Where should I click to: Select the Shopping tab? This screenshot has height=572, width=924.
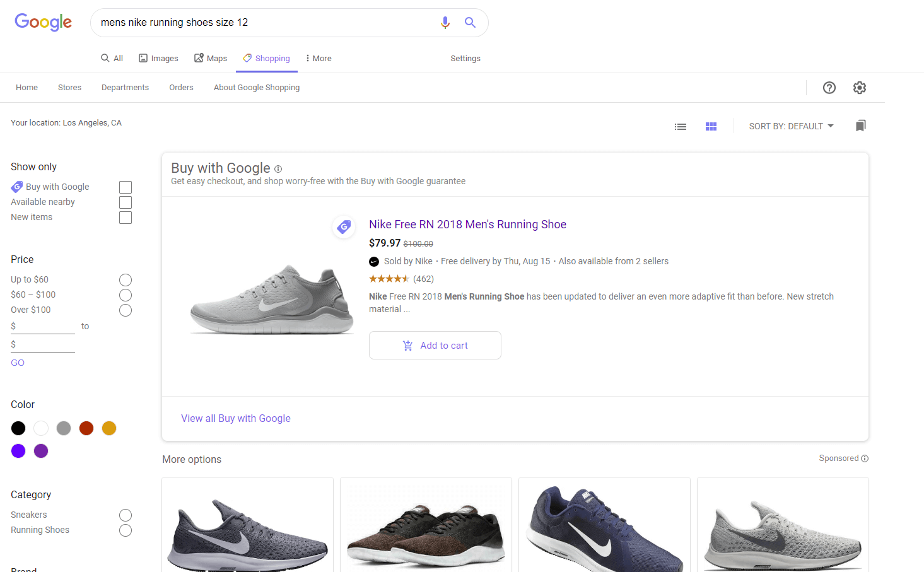pyautogui.click(x=267, y=58)
